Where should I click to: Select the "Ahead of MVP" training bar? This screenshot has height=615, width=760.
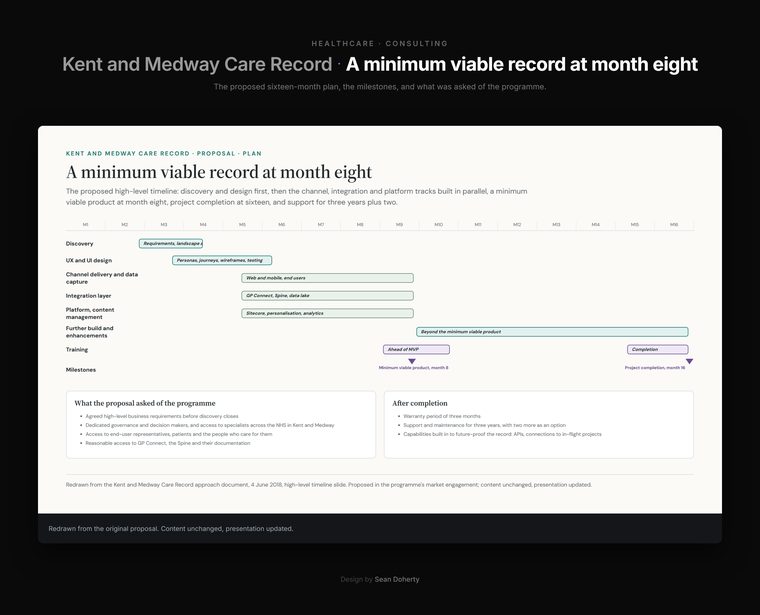pos(416,349)
